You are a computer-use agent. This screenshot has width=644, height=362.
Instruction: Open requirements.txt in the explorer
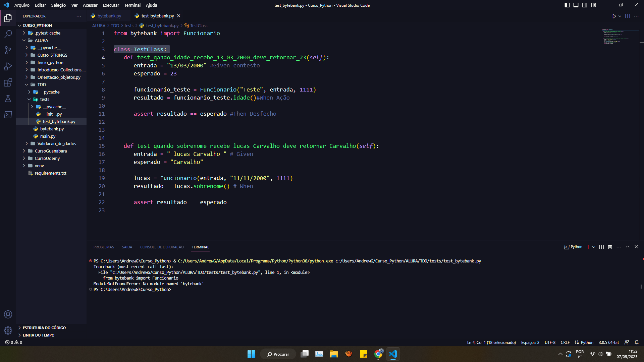pyautogui.click(x=50, y=173)
